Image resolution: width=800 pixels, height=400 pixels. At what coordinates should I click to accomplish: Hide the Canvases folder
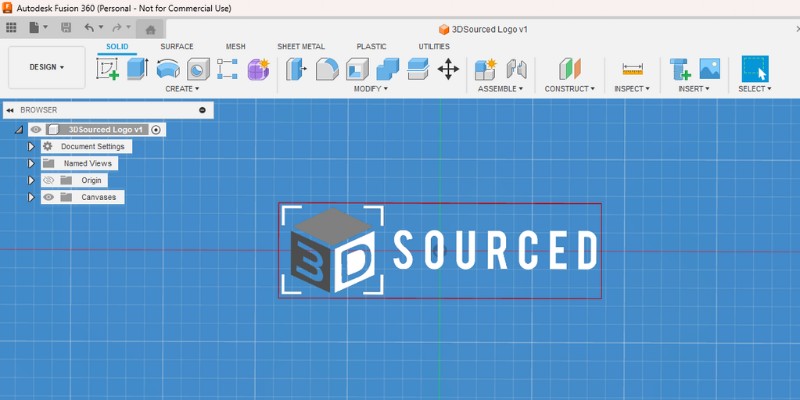click(48, 197)
